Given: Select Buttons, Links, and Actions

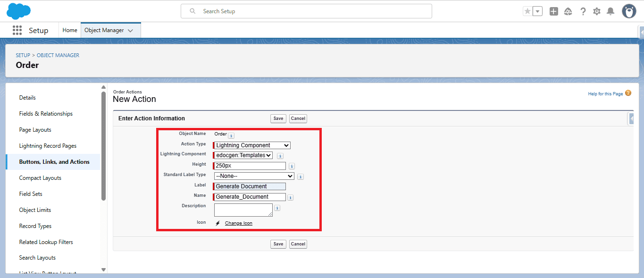Looking at the screenshot, I should pyautogui.click(x=54, y=162).
